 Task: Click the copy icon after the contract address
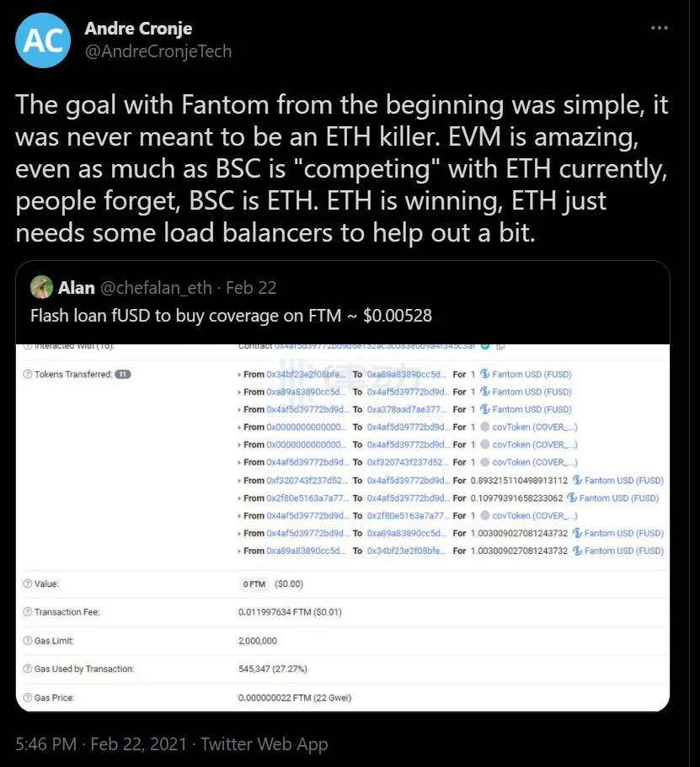pos(500,346)
